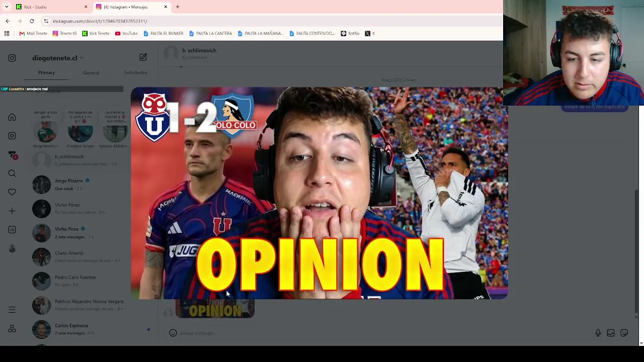644x362 pixels.
Task: Open the Meta apps icon at sidebar bottom
Action: click(x=12, y=329)
